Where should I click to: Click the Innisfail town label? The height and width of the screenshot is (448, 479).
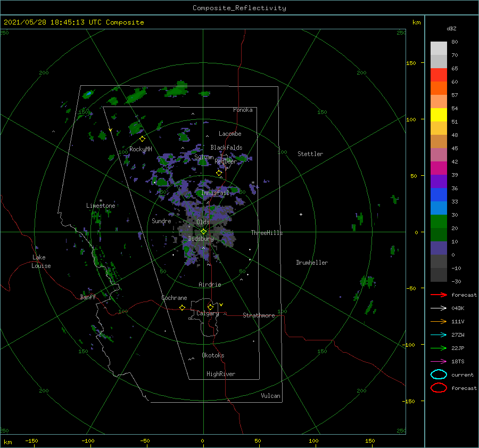[215, 193]
